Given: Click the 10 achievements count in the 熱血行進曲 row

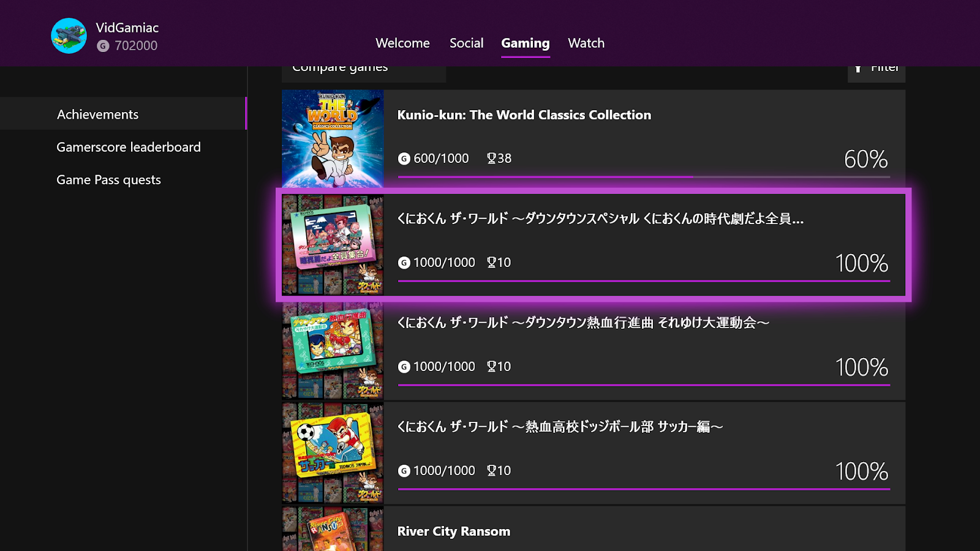Looking at the screenshot, I should pos(503,367).
